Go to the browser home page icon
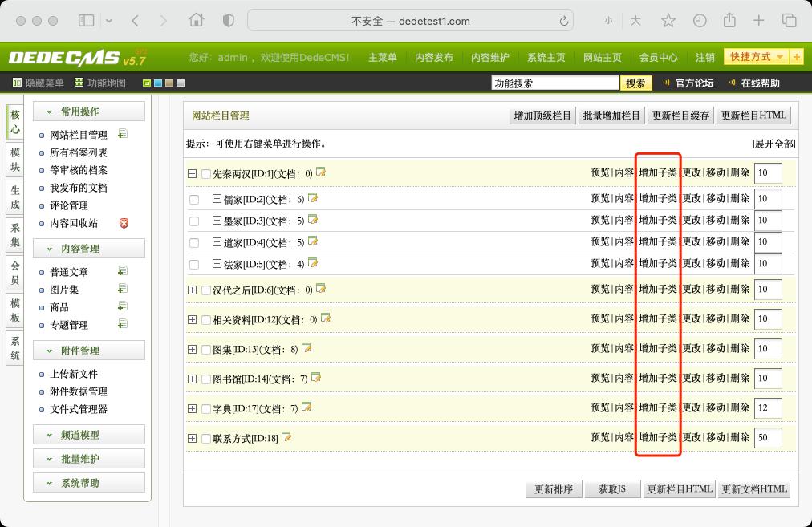812x527 pixels. 197,20
